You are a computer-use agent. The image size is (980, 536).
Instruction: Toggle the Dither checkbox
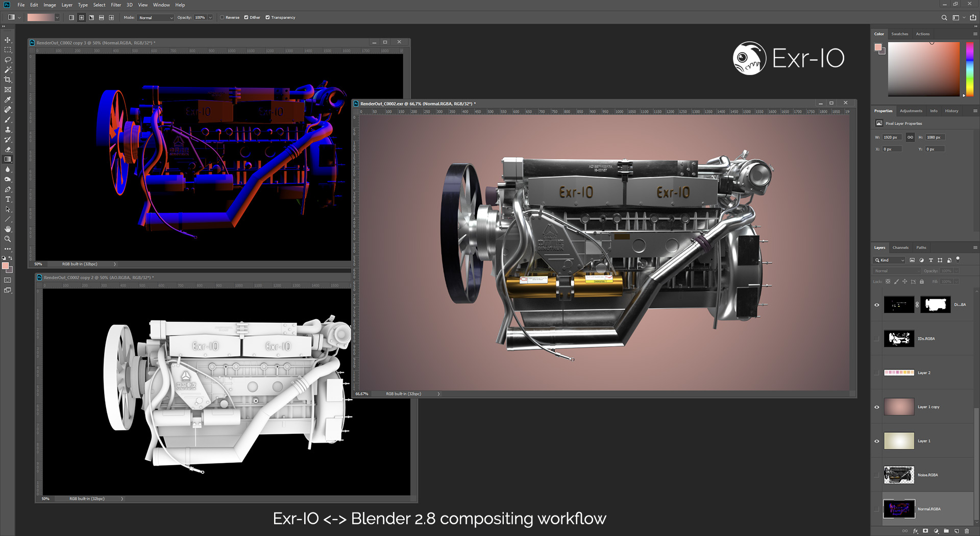pyautogui.click(x=246, y=17)
